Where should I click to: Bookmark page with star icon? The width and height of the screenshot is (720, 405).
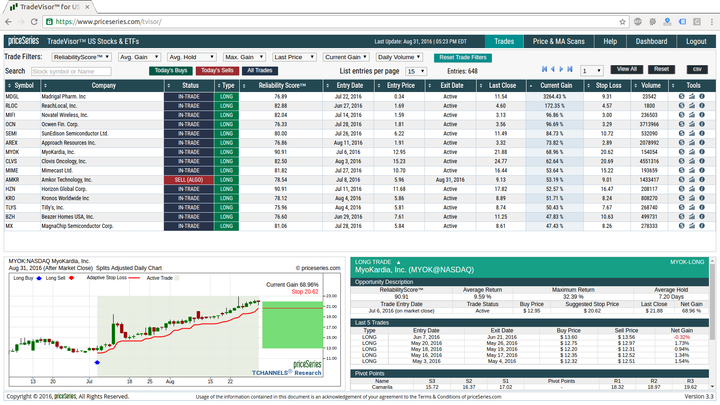(623, 22)
